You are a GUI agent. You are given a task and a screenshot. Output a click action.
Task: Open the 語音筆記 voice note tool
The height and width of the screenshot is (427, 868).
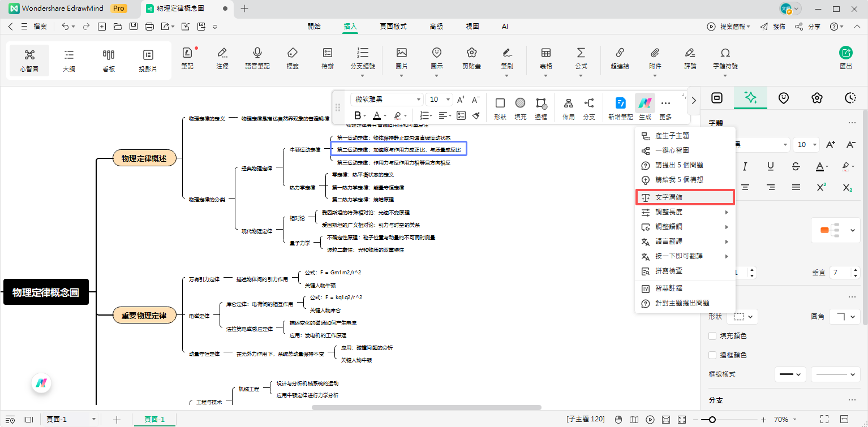(x=257, y=57)
